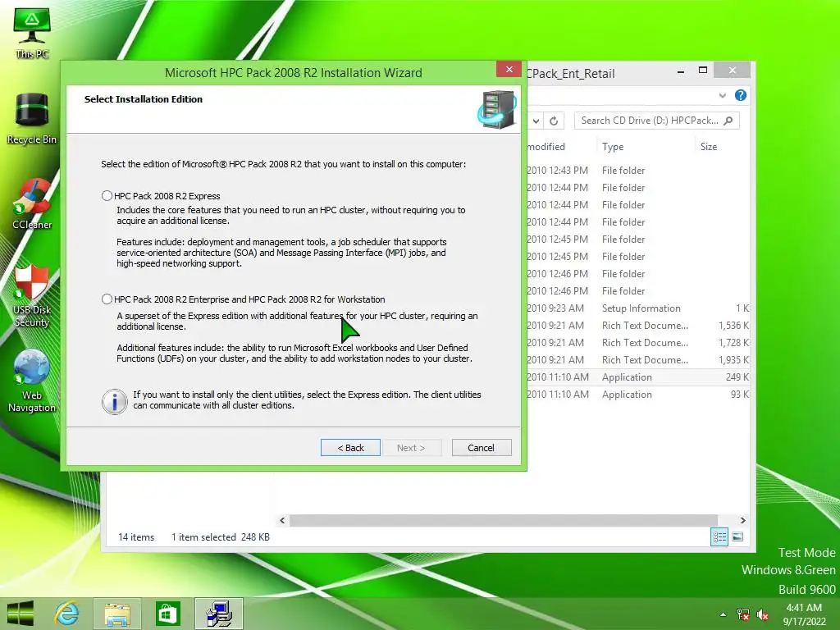Open the muted volume tray icon
The height and width of the screenshot is (630, 840).
pos(762,614)
